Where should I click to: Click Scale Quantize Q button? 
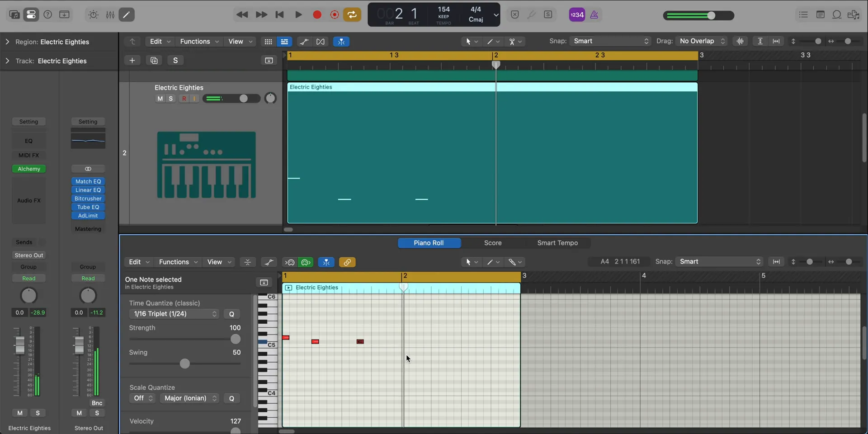[x=231, y=398]
